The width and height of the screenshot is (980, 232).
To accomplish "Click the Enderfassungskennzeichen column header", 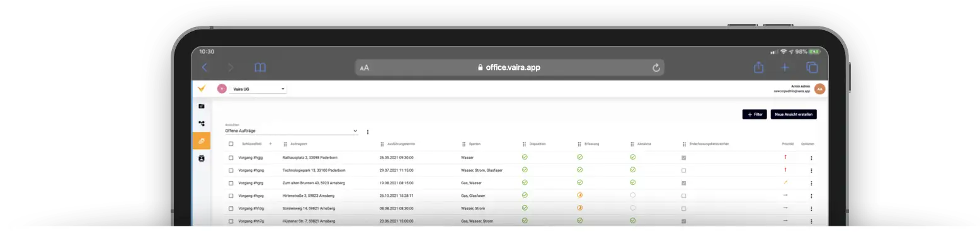I will [709, 144].
